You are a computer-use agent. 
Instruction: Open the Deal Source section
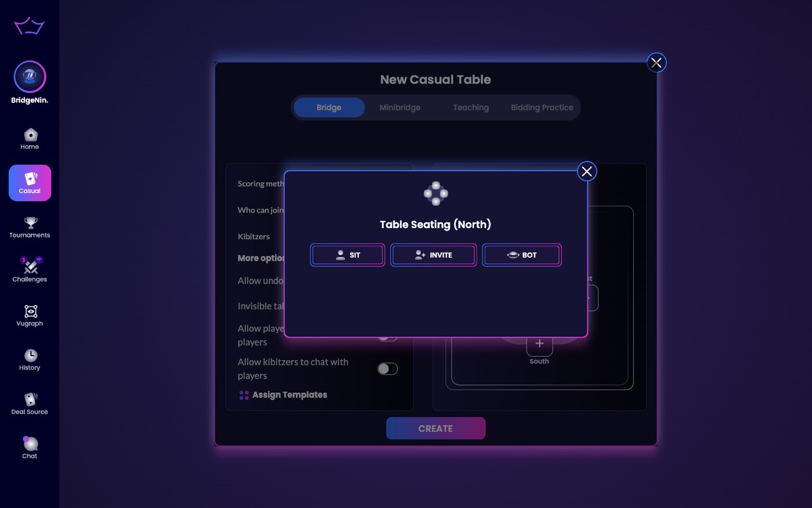[x=30, y=404]
